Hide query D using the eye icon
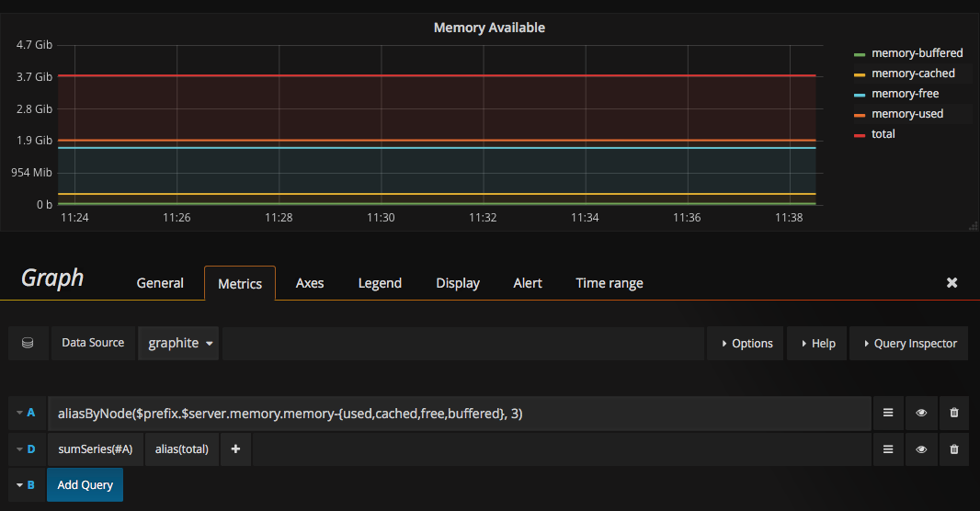This screenshot has width=980, height=511. coord(921,449)
